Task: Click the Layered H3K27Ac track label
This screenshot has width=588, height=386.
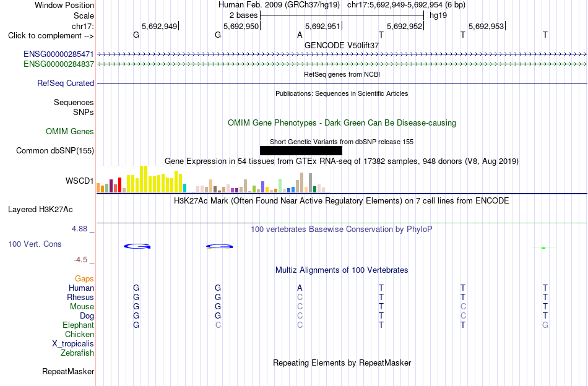Action: point(40,210)
